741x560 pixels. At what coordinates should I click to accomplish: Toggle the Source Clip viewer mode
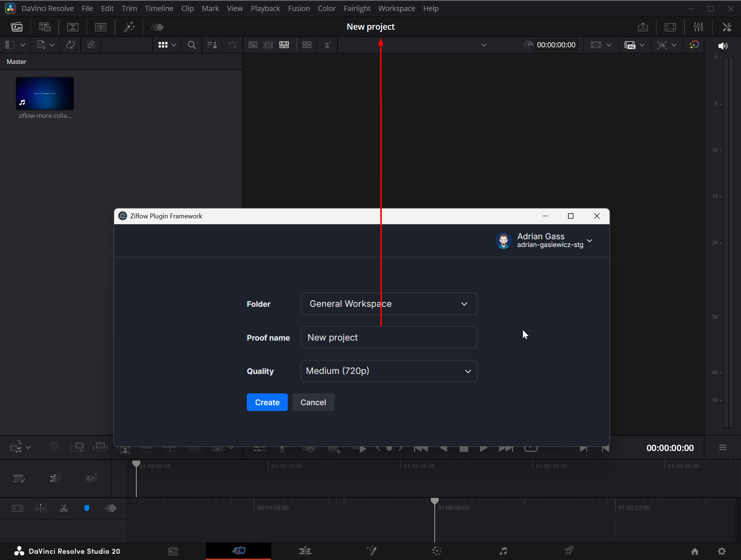coord(253,45)
